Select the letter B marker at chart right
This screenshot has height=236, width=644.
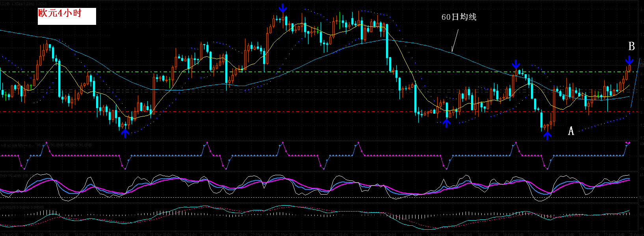tap(631, 46)
